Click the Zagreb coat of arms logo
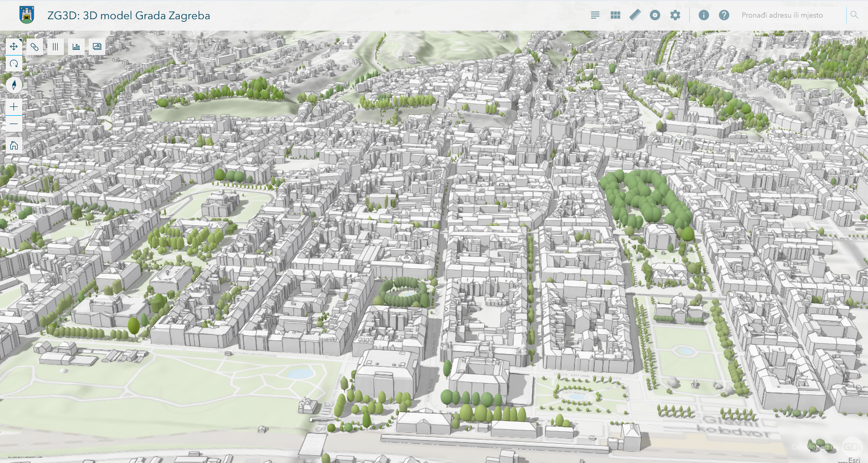 point(26,15)
